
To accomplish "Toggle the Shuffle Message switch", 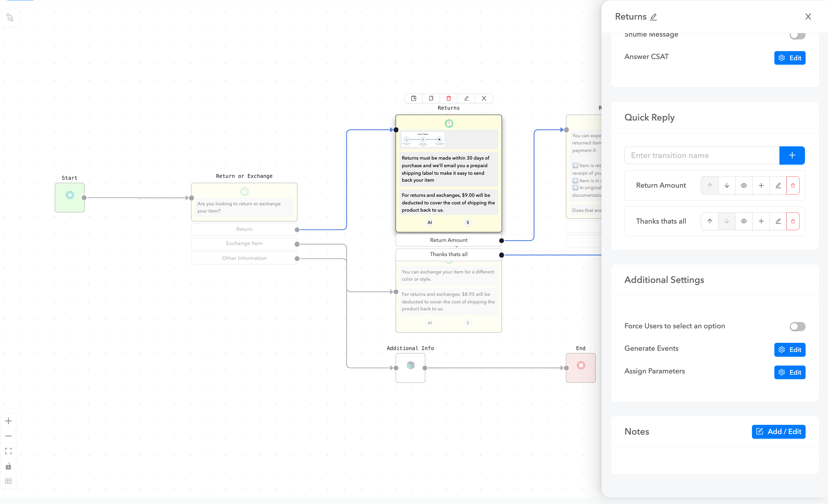I will click(x=797, y=35).
